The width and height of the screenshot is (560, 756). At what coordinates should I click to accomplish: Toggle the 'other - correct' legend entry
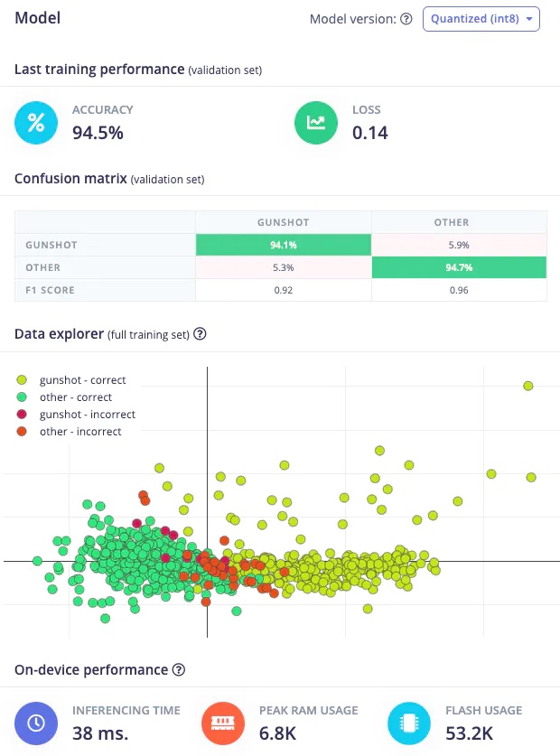[x=64, y=397]
